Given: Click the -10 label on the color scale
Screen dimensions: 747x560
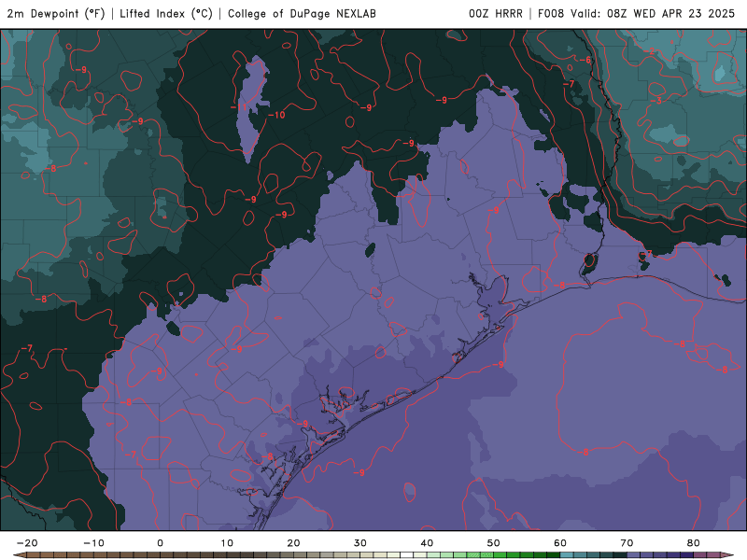Looking at the screenshot, I should click(94, 543).
